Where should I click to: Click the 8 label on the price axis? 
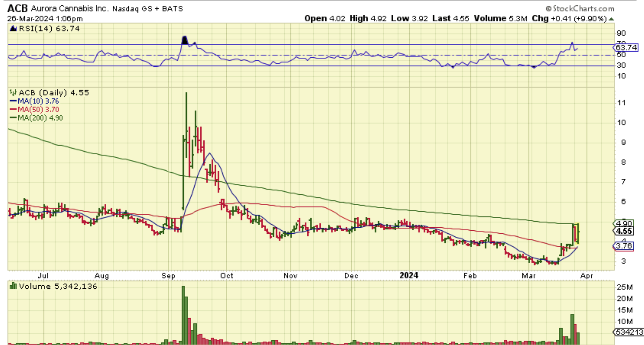[623, 162]
